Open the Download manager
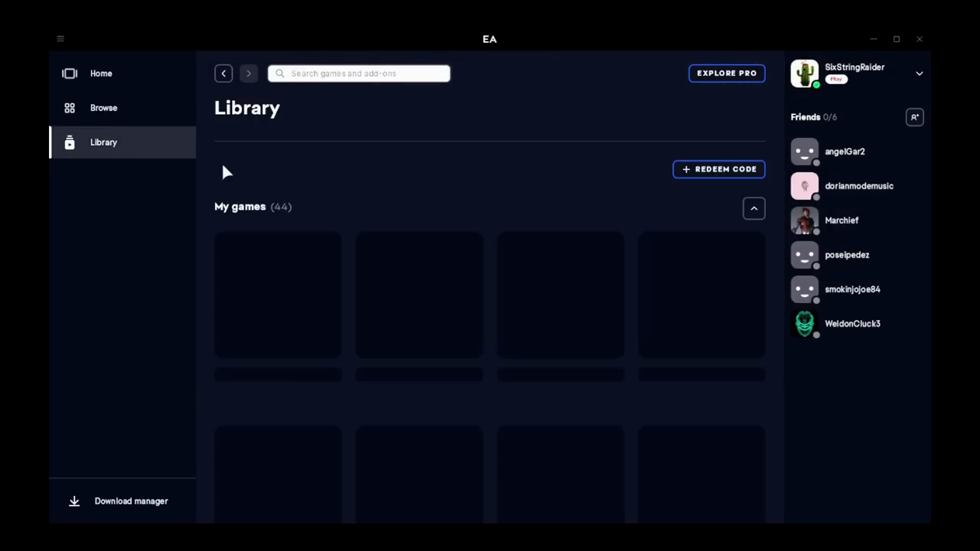This screenshot has height=551, width=980. click(x=122, y=501)
